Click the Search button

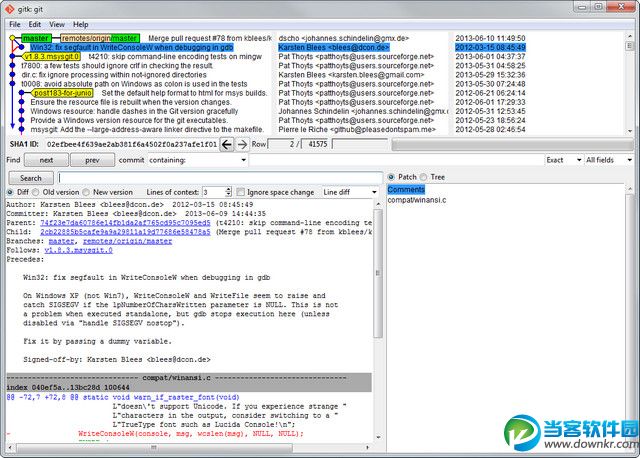(x=31, y=178)
